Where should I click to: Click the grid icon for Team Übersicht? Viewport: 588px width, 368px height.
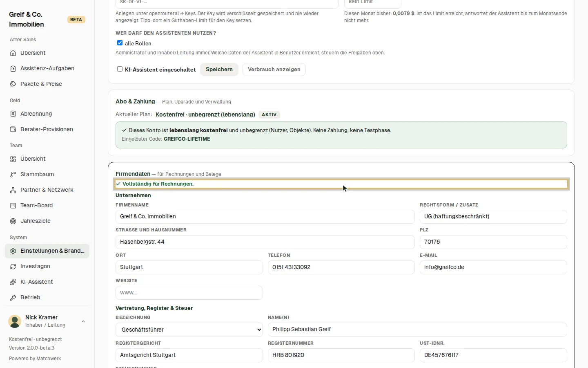coord(13,159)
